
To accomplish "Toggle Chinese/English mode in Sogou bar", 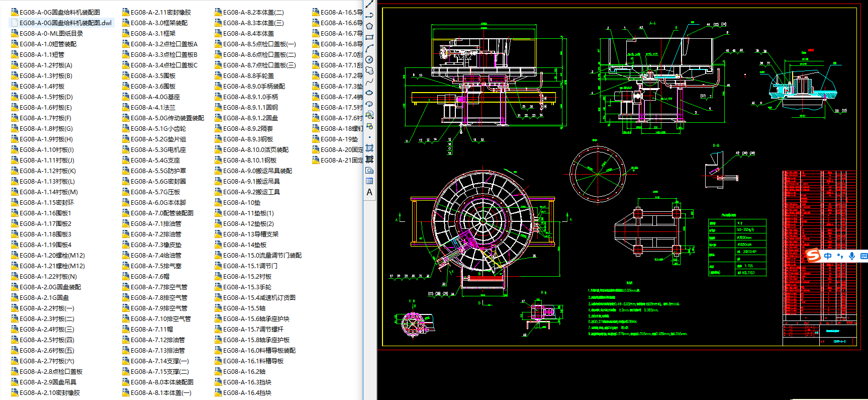I will pos(828,256).
